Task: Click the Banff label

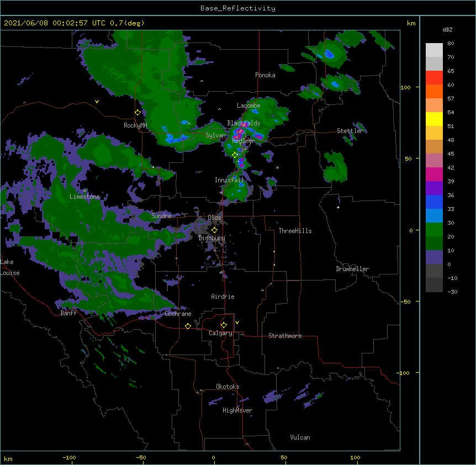Action: pos(68,313)
